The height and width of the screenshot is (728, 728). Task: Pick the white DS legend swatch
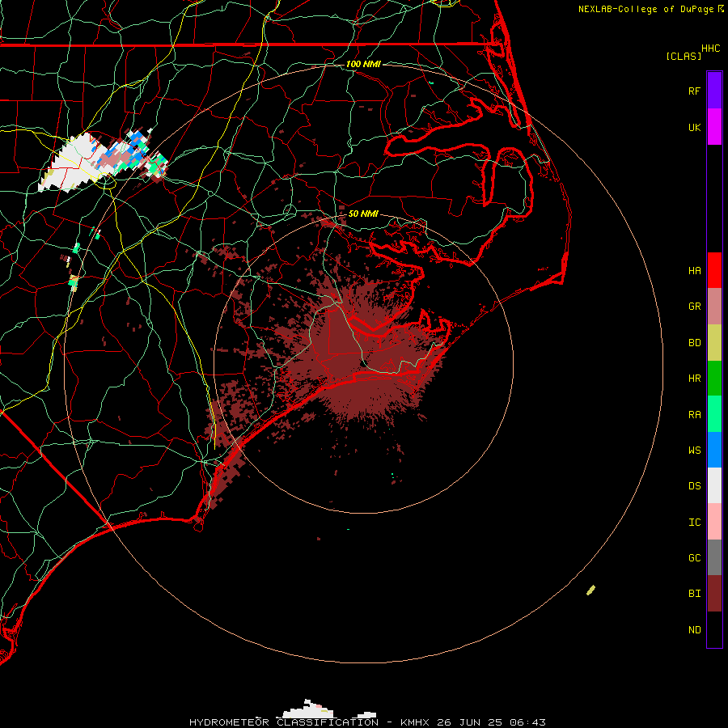coord(714,485)
